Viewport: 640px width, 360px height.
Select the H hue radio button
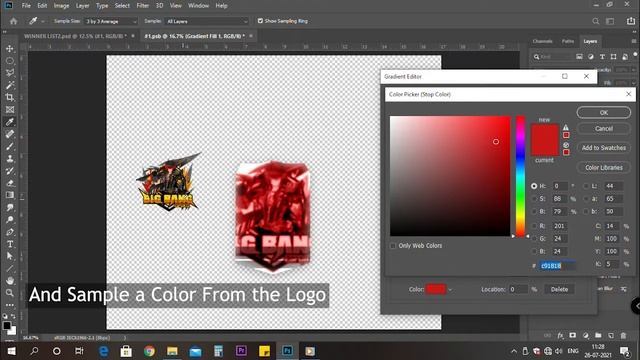[x=534, y=186]
